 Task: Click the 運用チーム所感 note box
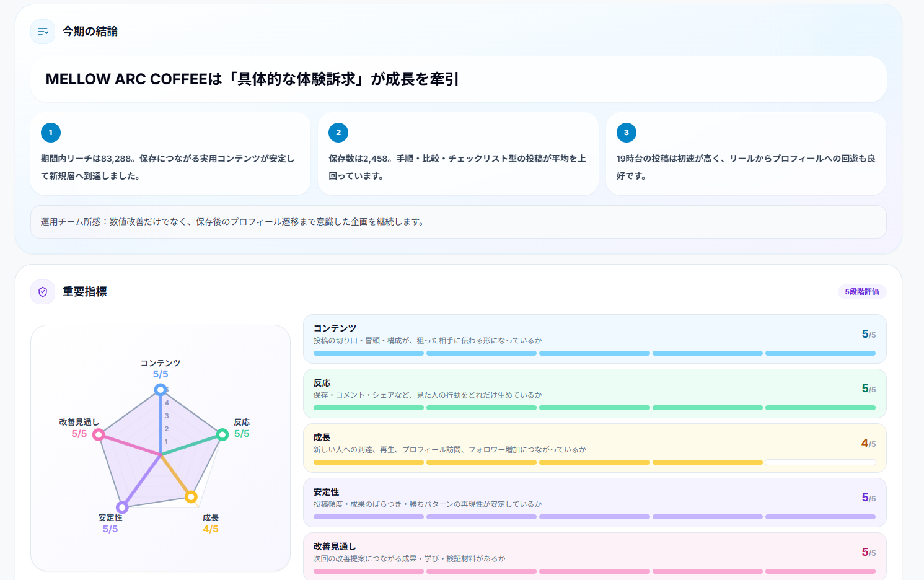point(459,222)
